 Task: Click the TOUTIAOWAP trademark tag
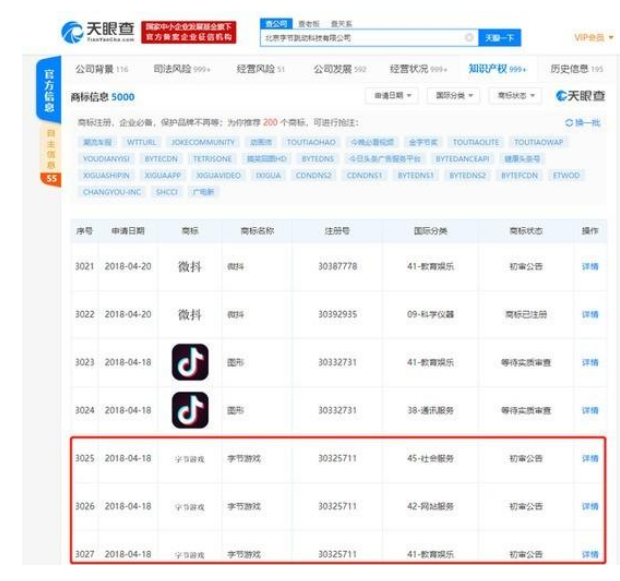539,142
